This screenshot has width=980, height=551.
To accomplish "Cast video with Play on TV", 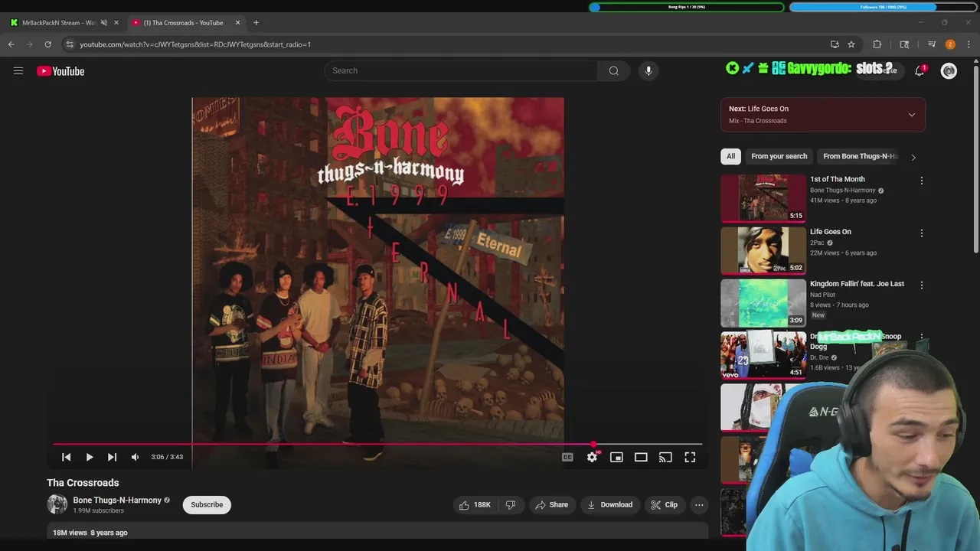I will click(x=665, y=457).
